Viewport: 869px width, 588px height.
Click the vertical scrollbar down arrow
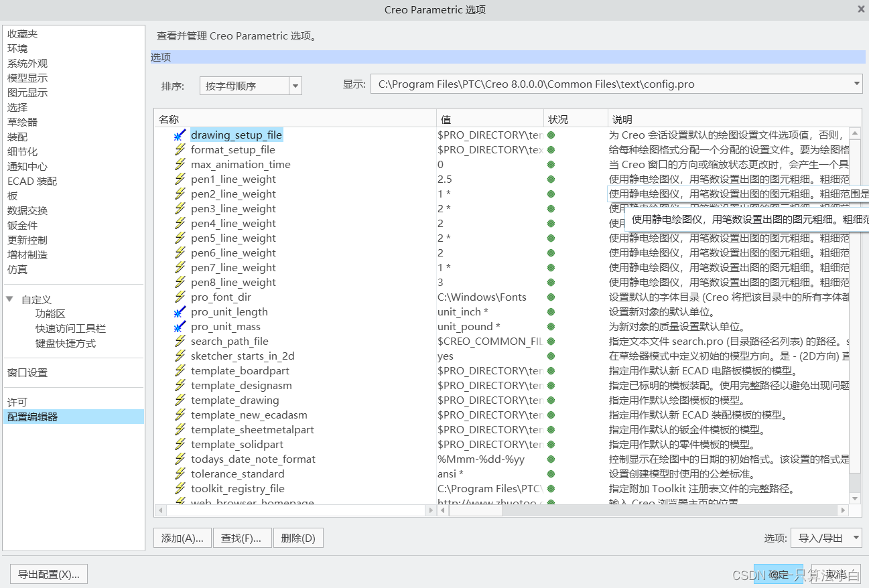pos(855,498)
